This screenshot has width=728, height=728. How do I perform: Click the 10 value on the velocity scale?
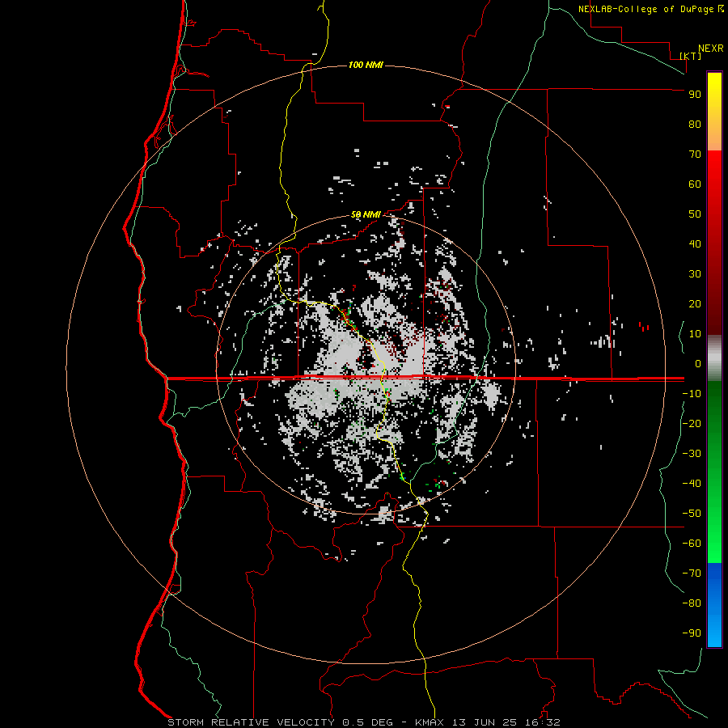(x=695, y=334)
